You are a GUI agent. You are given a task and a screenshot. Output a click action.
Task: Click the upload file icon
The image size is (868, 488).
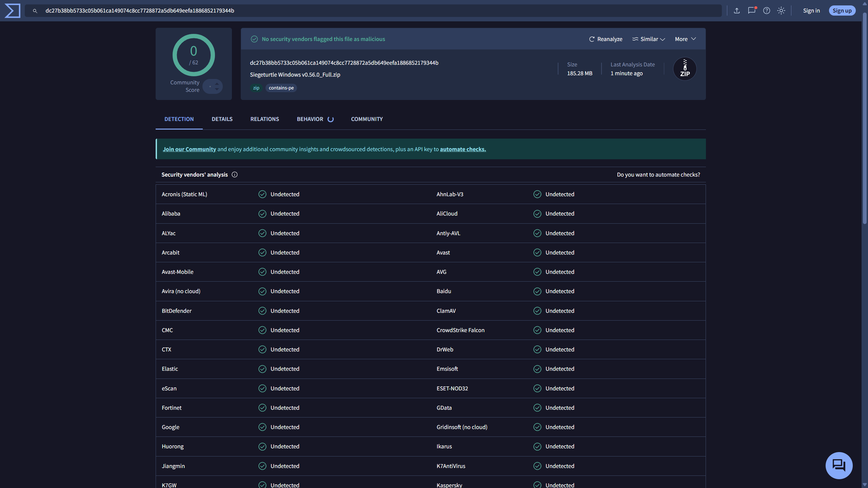tap(737, 11)
